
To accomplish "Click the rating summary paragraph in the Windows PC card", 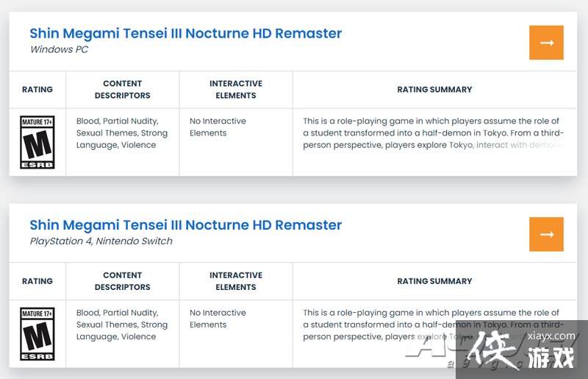I will pos(433,133).
